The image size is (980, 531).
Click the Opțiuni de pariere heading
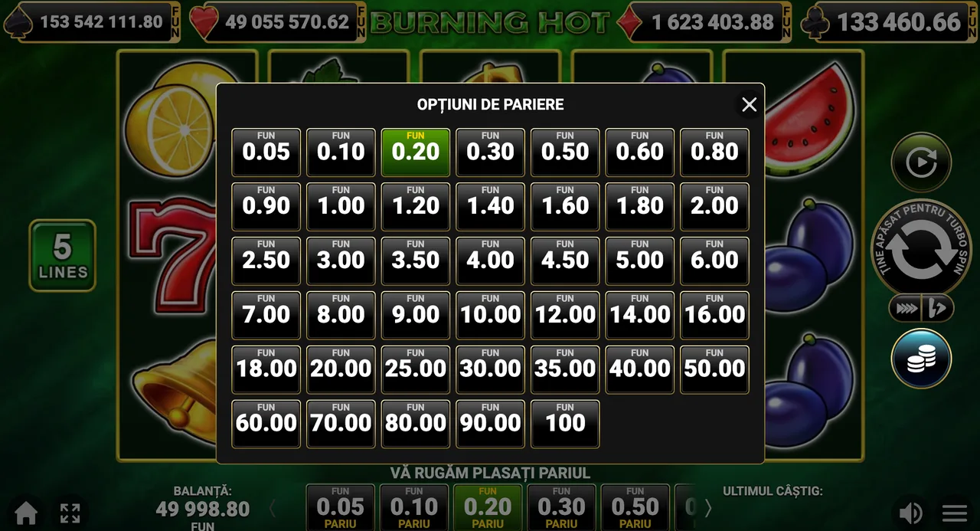[490, 104]
